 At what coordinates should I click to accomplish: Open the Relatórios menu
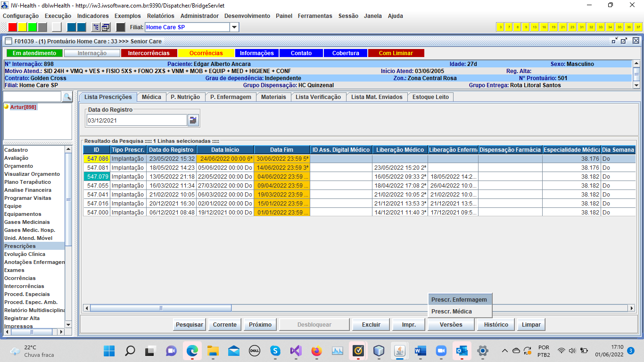[160, 16]
